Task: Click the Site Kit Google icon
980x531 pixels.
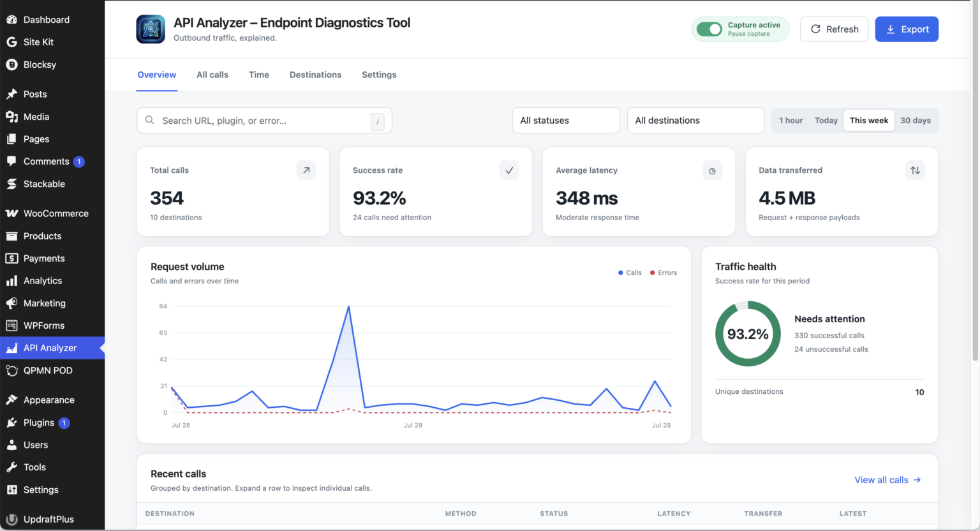Action: coord(11,42)
